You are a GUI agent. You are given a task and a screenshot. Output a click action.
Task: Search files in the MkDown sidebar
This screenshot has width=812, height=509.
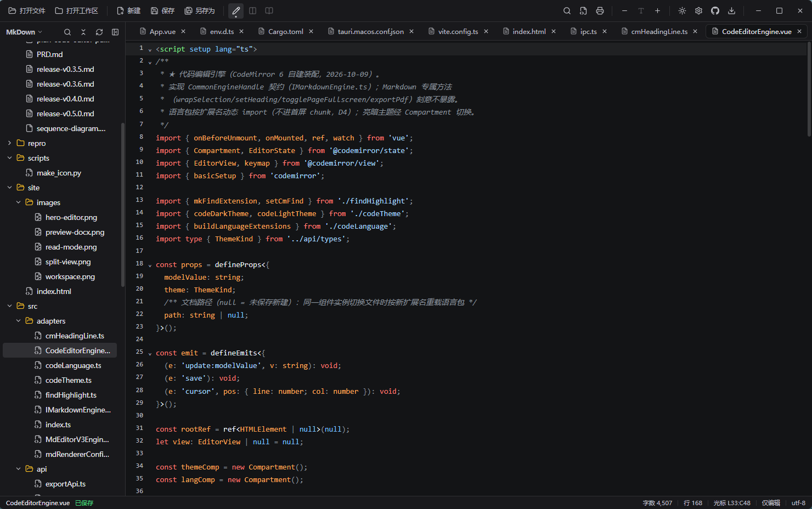point(67,32)
